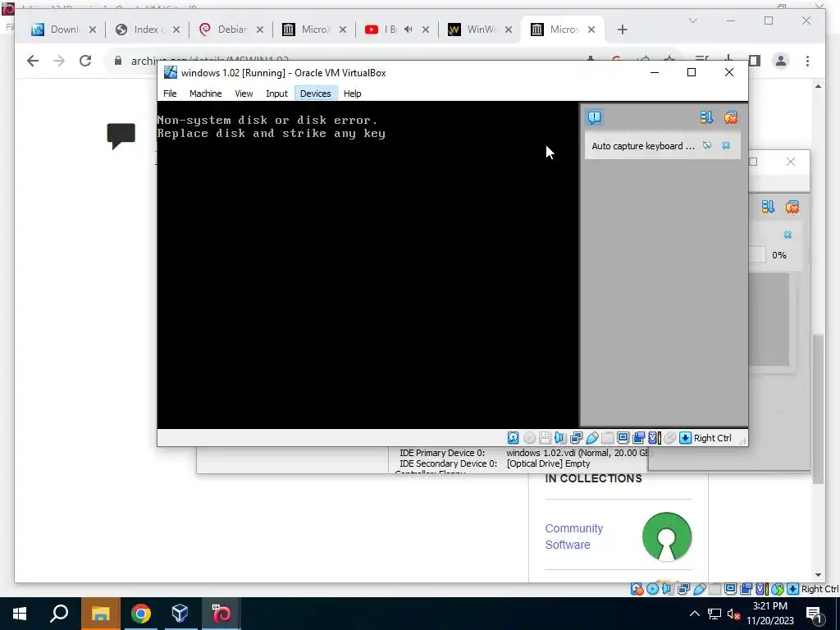The width and height of the screenshot is (840, 630).
Task: Click delete-all notifications icon in the background VirtualBox window
Action: pos(792,207)
